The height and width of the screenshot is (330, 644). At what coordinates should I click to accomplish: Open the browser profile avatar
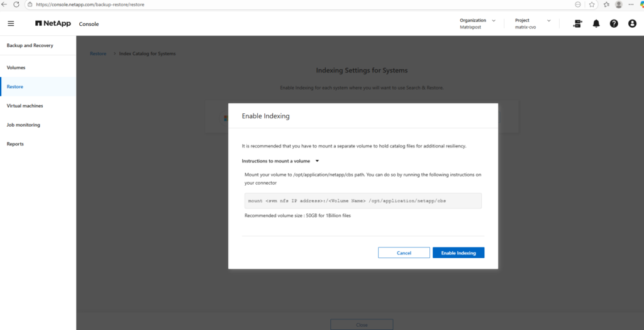(x=619, y=4)
